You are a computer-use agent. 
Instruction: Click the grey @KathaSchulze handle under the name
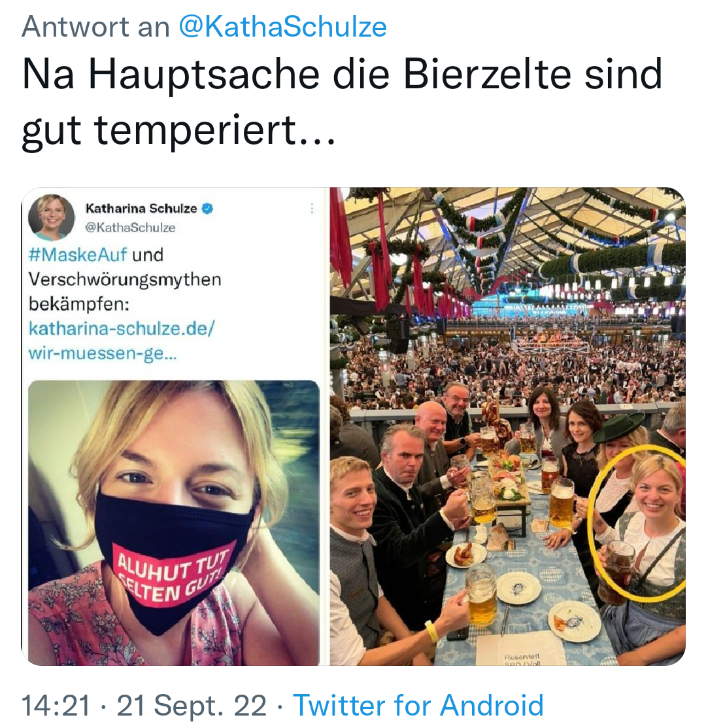[130, 228]
